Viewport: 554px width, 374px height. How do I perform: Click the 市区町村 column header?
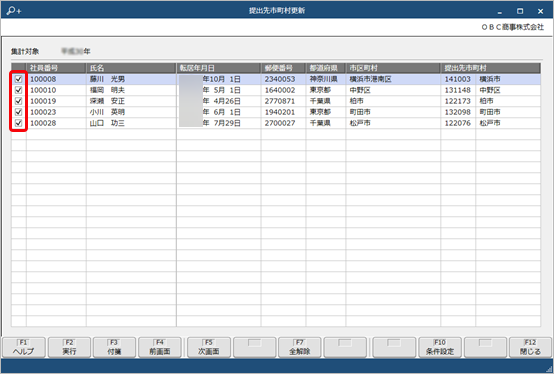pyautogui.click(x=393, y=68)
